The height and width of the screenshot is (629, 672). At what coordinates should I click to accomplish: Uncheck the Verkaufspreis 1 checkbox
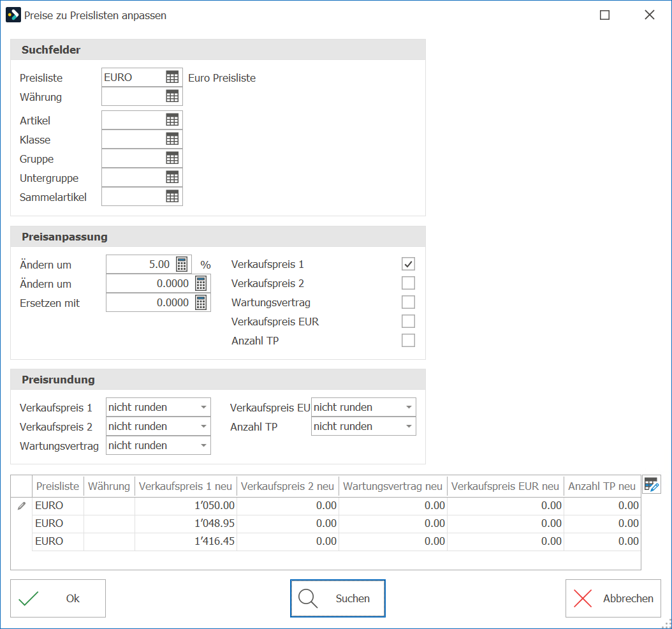pos(408,264)
